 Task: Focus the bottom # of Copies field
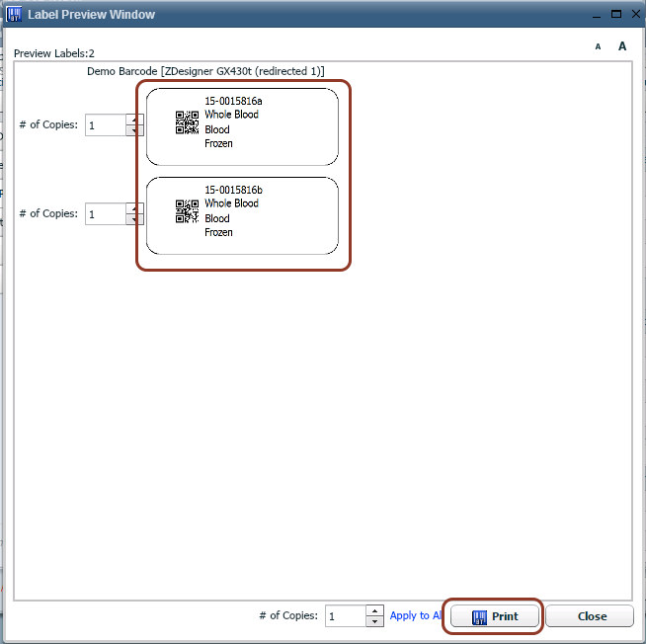click(x=346, y=616)
